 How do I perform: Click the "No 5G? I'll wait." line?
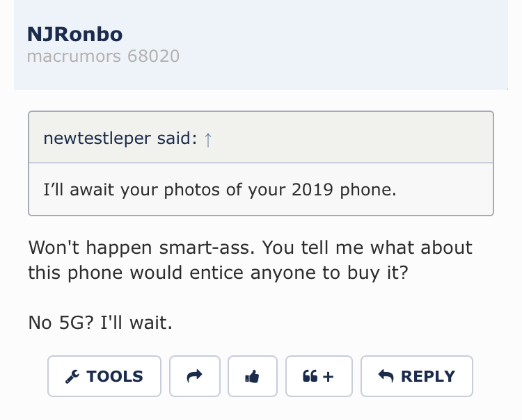[x=100, y=323]
